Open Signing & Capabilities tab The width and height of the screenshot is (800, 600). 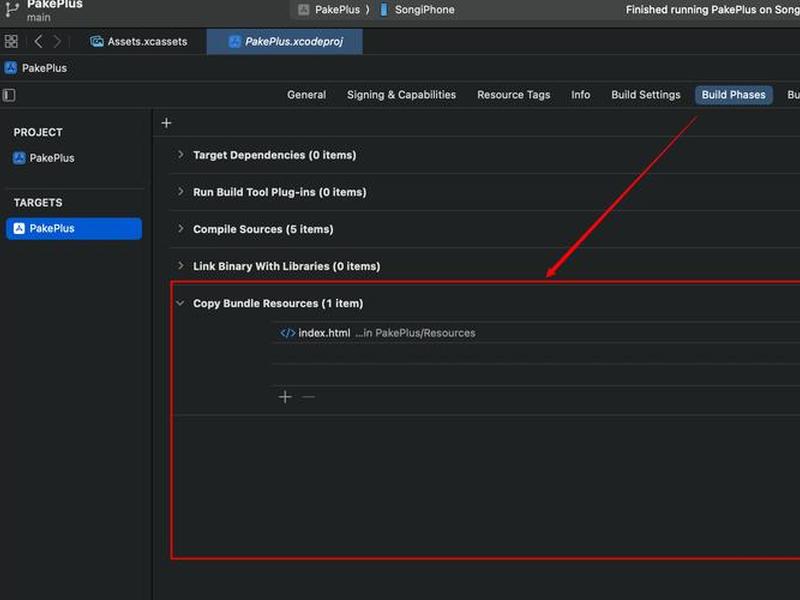401,95
